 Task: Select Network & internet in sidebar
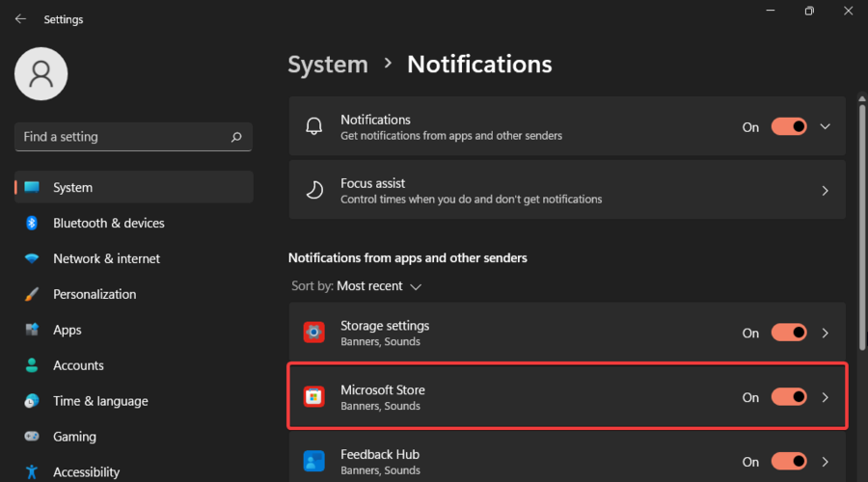pyautogui.click(x=106, y=258)
